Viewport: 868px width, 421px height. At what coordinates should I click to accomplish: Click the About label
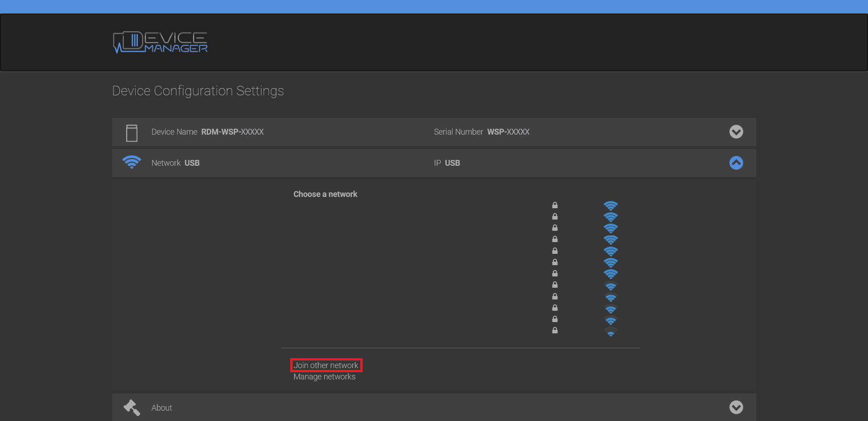pyautogui.click(x=161, y=408)
